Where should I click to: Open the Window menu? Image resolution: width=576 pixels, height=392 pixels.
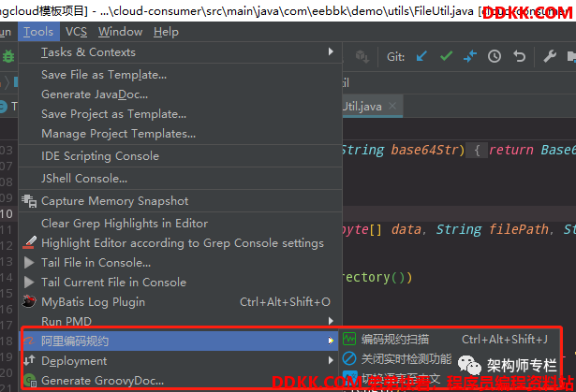(x=120, y=32)
